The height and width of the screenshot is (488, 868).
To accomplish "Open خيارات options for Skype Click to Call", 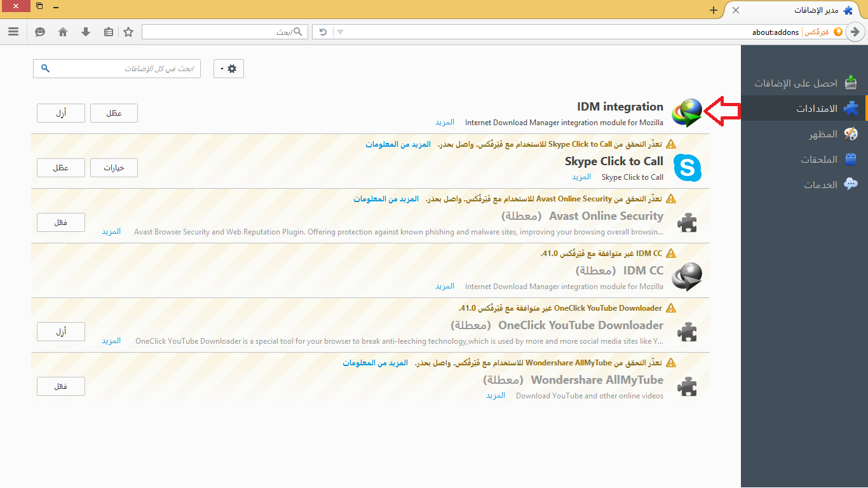I will point(114,168).
